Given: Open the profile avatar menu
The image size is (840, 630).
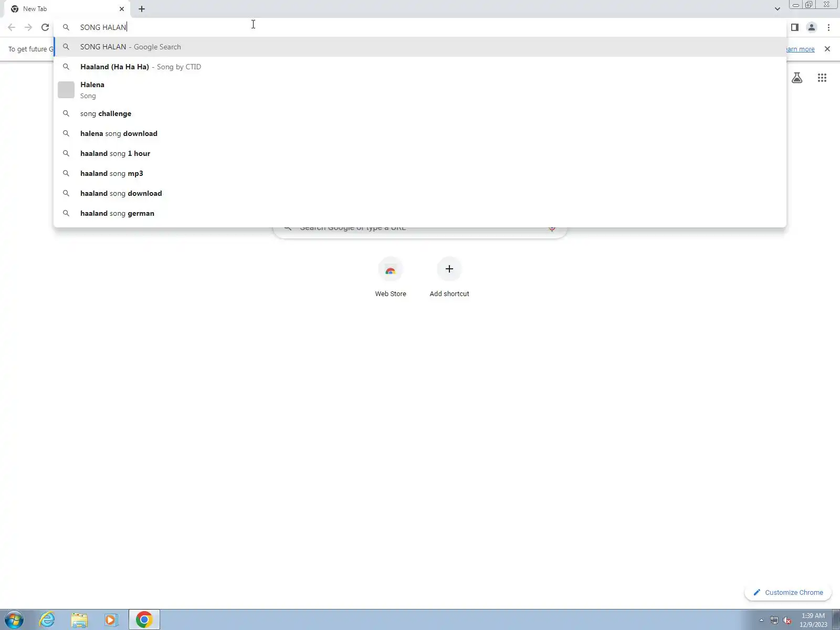Looking at the screenshot, I should [812, 27].
